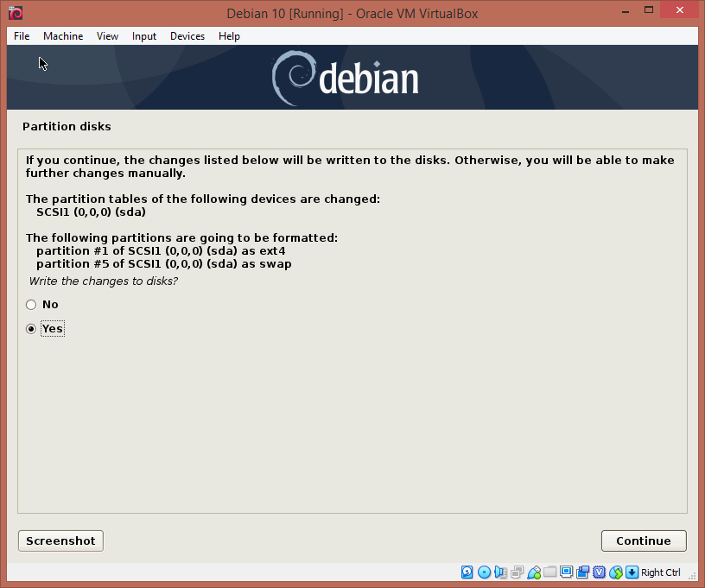This screenshot has height=588, width=705.
Task: Select the No radio button
Action: pyautogui.click(x=31, y=305)
